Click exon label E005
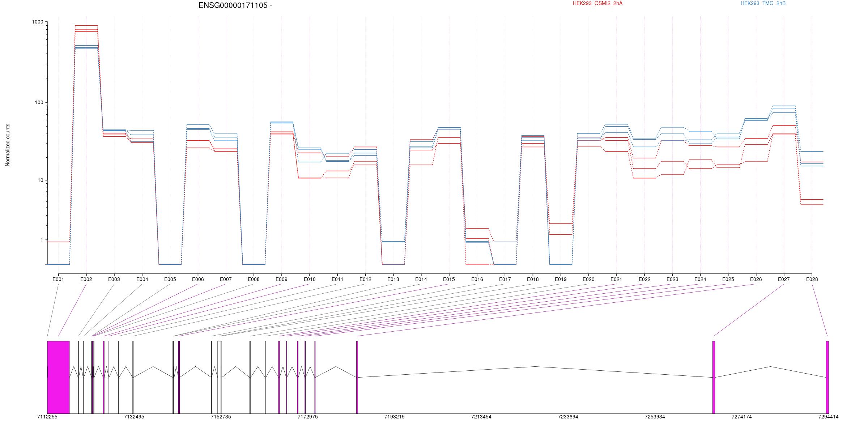The height and width of the screenshot is (434, 868). [x=170, y=279]
